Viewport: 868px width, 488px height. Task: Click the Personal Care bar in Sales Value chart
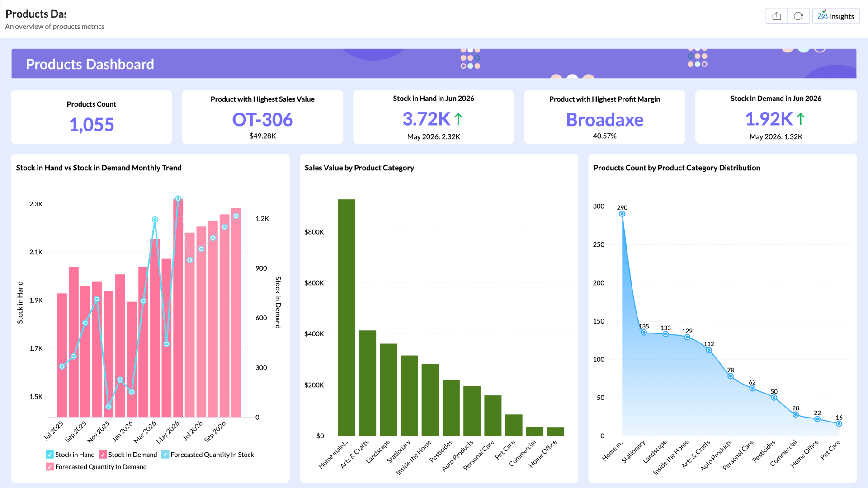pos(493,416)
